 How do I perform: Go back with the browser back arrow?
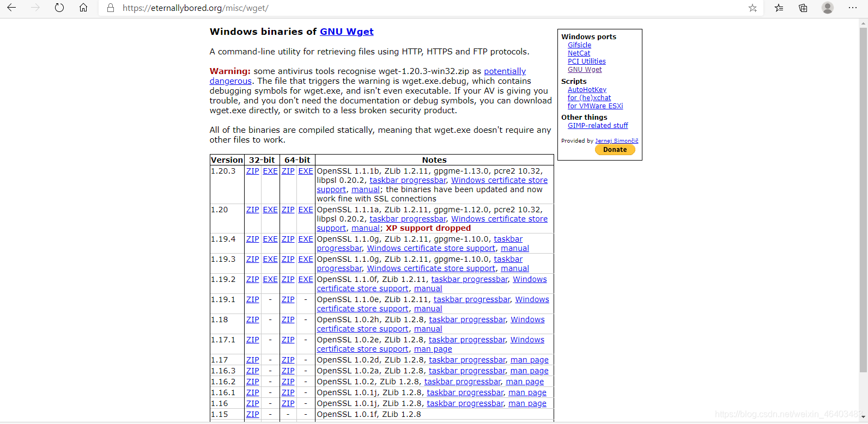click(x=11, y=8)
